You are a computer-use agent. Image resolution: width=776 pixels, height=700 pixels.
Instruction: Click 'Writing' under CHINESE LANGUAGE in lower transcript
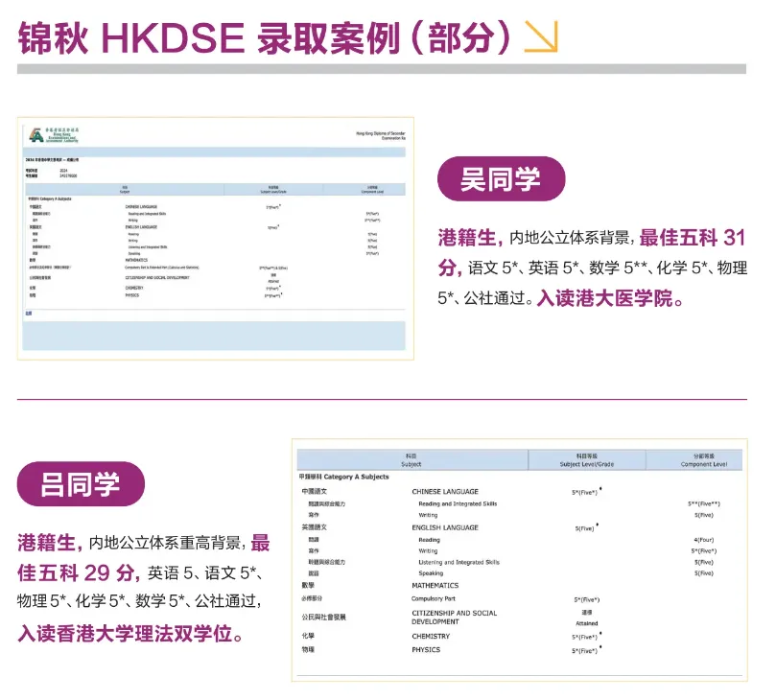tap(428, 516)
